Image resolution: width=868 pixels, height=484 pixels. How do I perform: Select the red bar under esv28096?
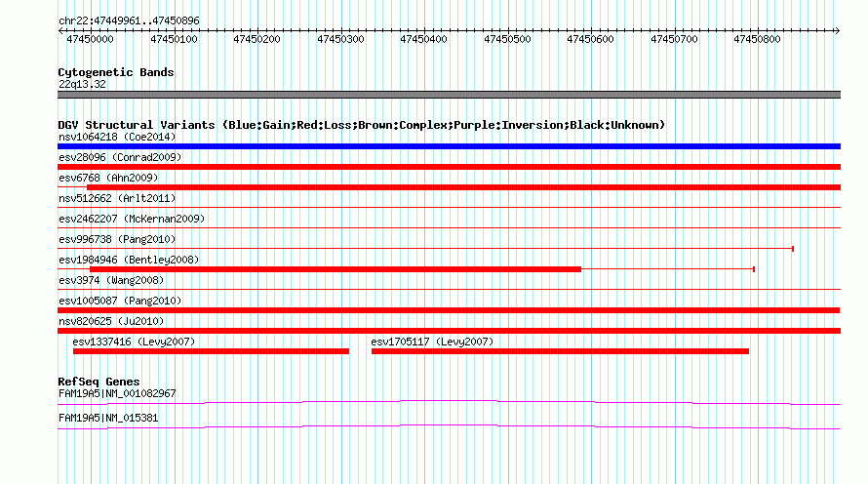click(x=449, y=167)
